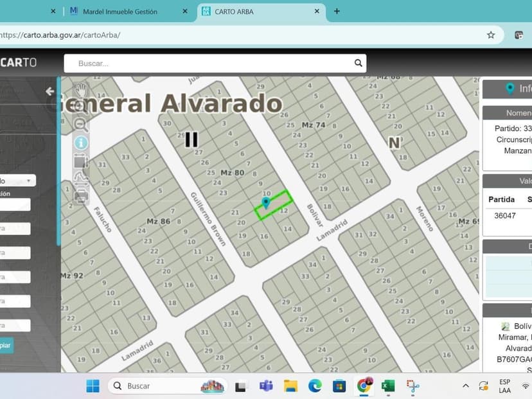Expand hidden system tray icons
This screenshot has height=399, width=532.
click(x=465, y=386)
